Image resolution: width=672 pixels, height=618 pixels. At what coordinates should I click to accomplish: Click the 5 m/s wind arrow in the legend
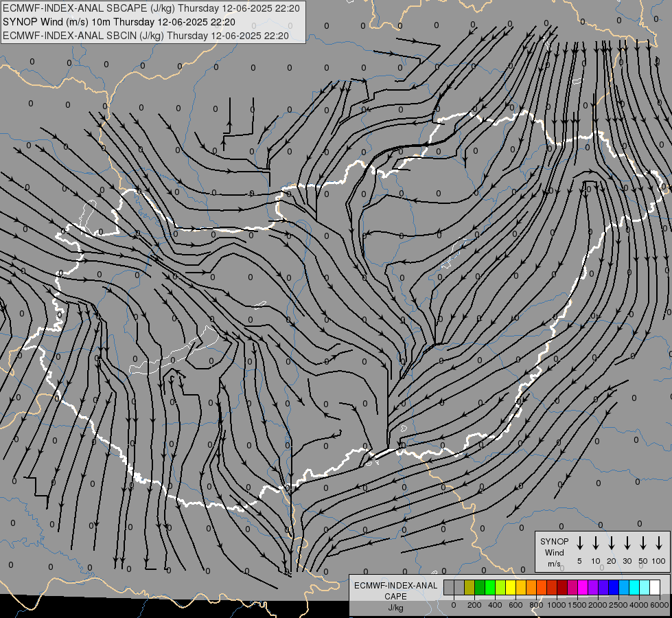point(580,543)
